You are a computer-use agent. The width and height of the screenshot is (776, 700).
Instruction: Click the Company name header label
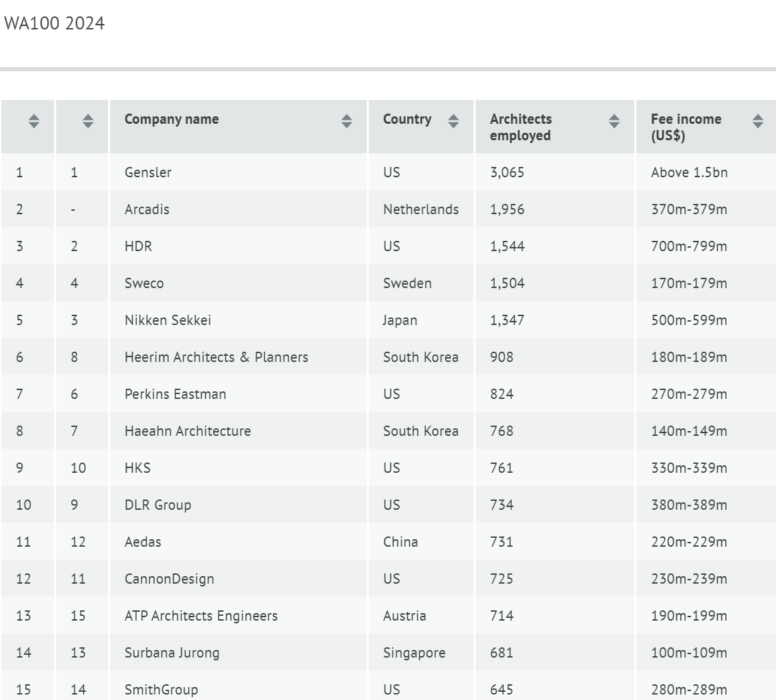[172, 119]
